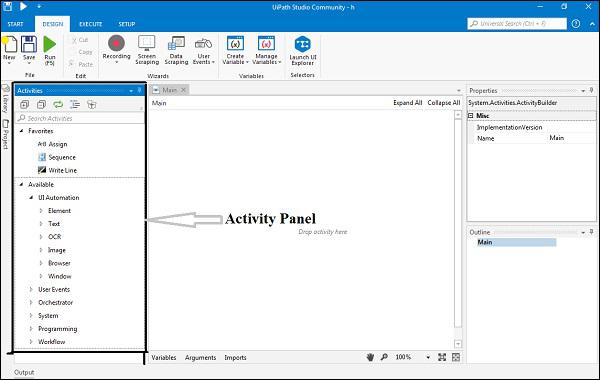Open help question mark icon

point(576,24)
